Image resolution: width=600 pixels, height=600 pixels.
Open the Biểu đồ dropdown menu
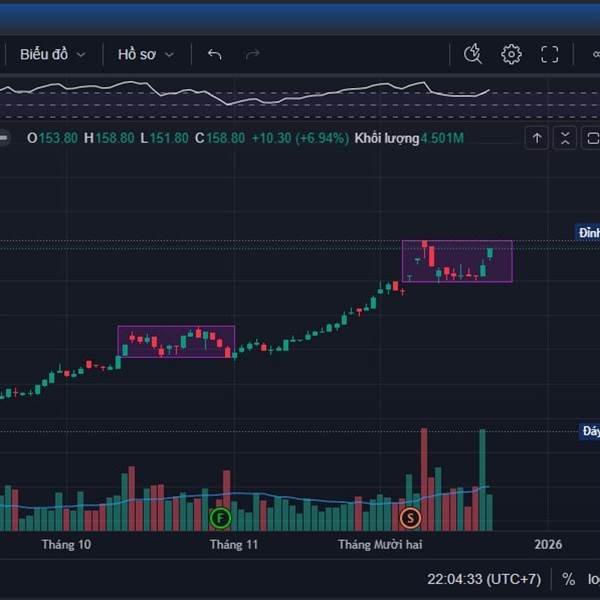pyautogui.click(x=52, y=54)
